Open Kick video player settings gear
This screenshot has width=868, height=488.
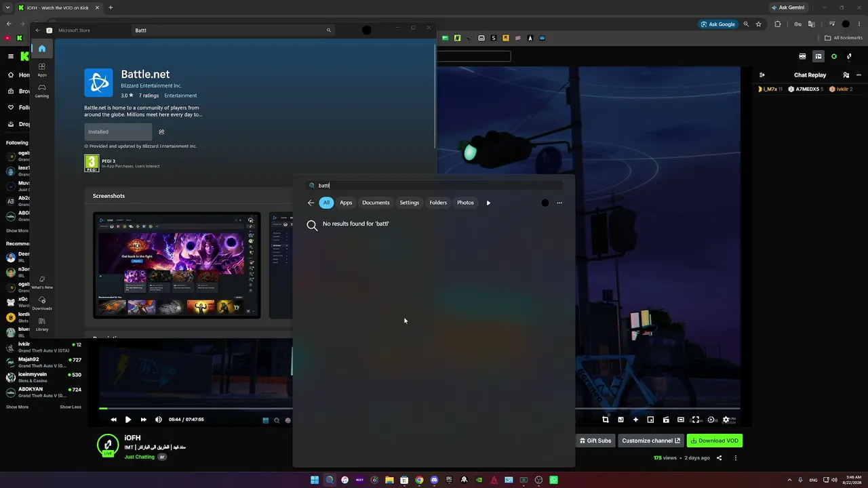(x=726, y=420)
